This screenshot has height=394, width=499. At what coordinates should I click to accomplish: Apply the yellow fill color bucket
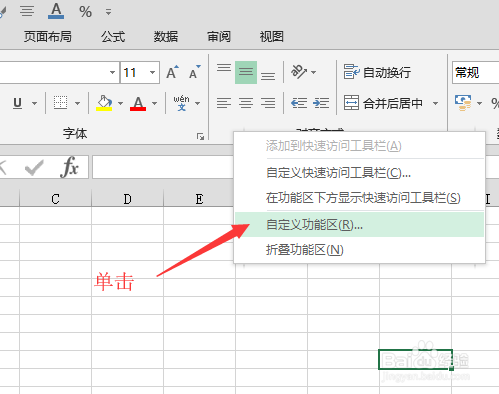(104, 103)
